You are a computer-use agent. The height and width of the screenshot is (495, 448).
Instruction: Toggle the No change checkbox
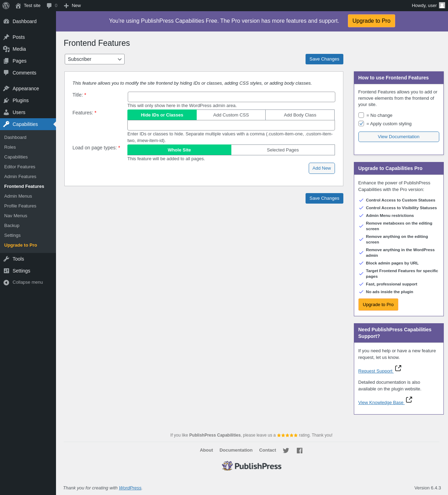click(361, 115)
